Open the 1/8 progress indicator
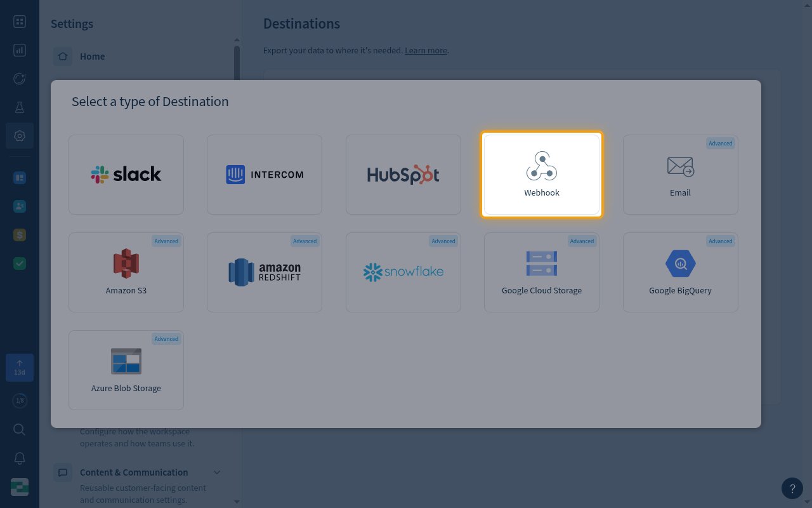 coord(20,401)
